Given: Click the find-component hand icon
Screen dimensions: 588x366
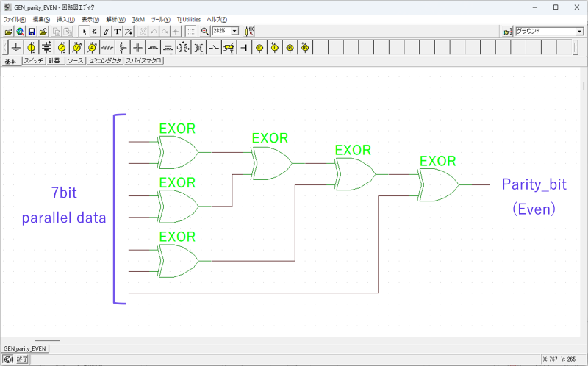Looking at the screenshot, I should [507, 32].
